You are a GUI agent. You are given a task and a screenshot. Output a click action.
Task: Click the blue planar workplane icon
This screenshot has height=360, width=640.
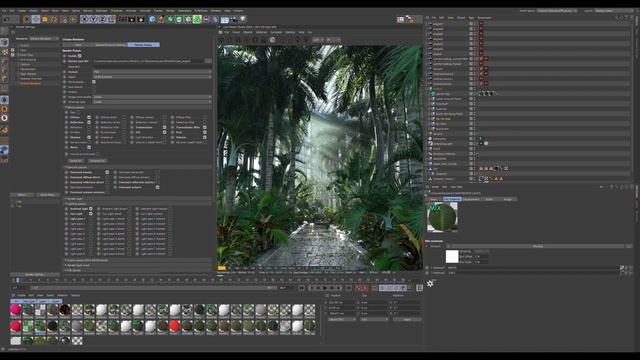(x=4, y=150)
